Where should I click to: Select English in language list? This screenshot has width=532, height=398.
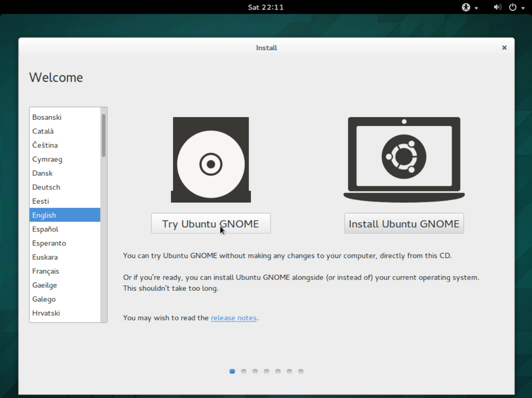[65, 215]
